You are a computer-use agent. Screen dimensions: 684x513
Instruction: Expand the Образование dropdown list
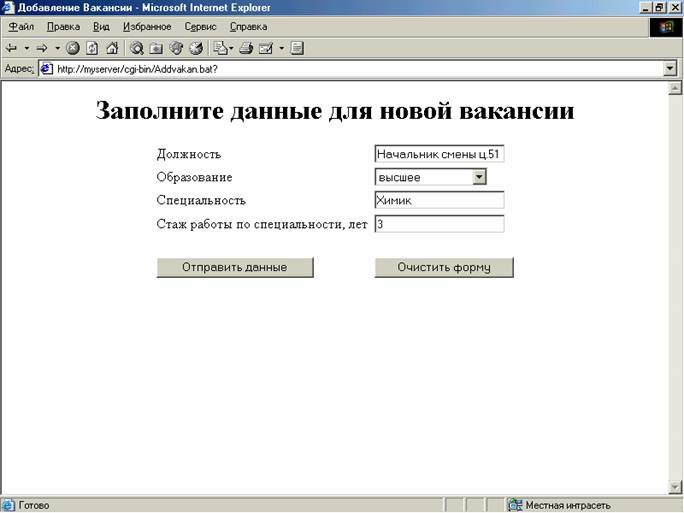coord(479,177)
